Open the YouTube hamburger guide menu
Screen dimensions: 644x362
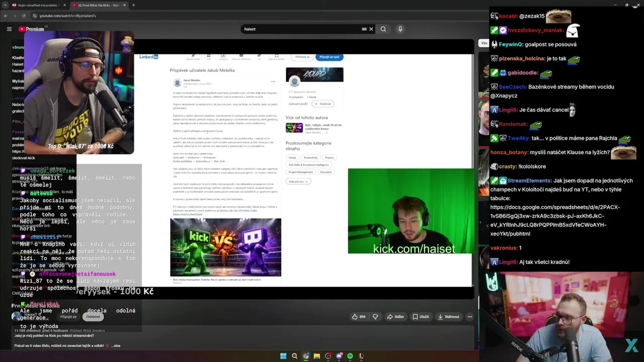click(9, 29)
